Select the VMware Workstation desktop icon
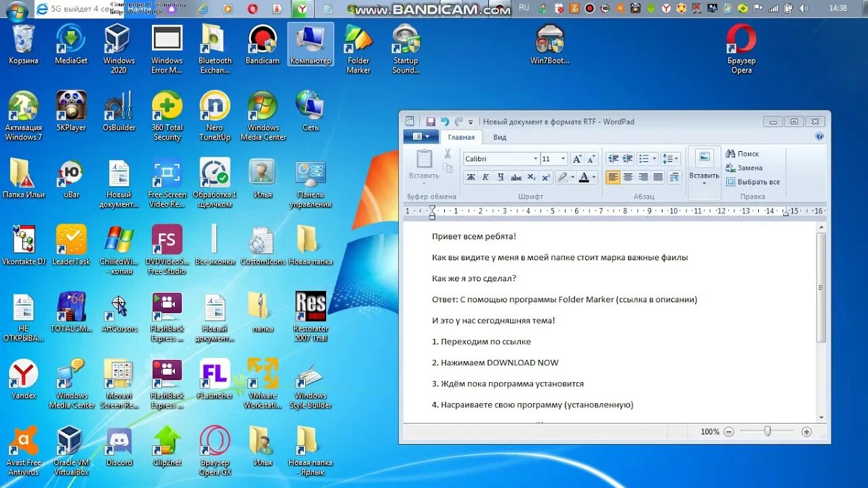 pos(262,384)
